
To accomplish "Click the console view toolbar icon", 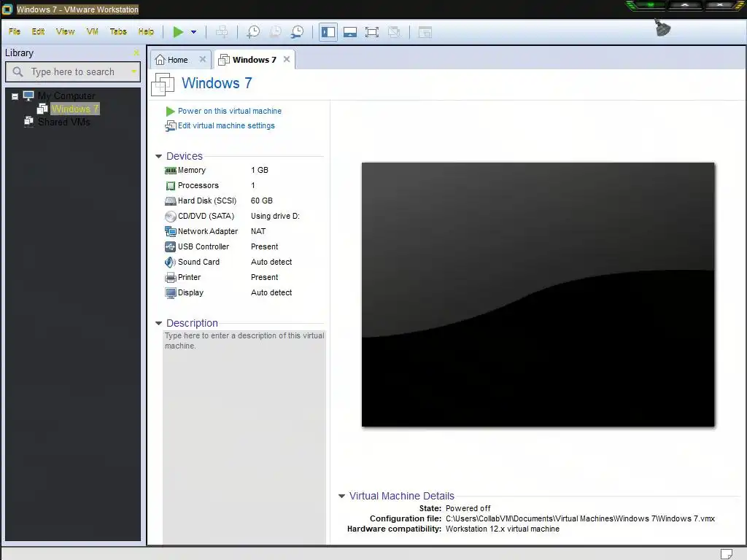I will pyautogui.click(x=425, y=32).
